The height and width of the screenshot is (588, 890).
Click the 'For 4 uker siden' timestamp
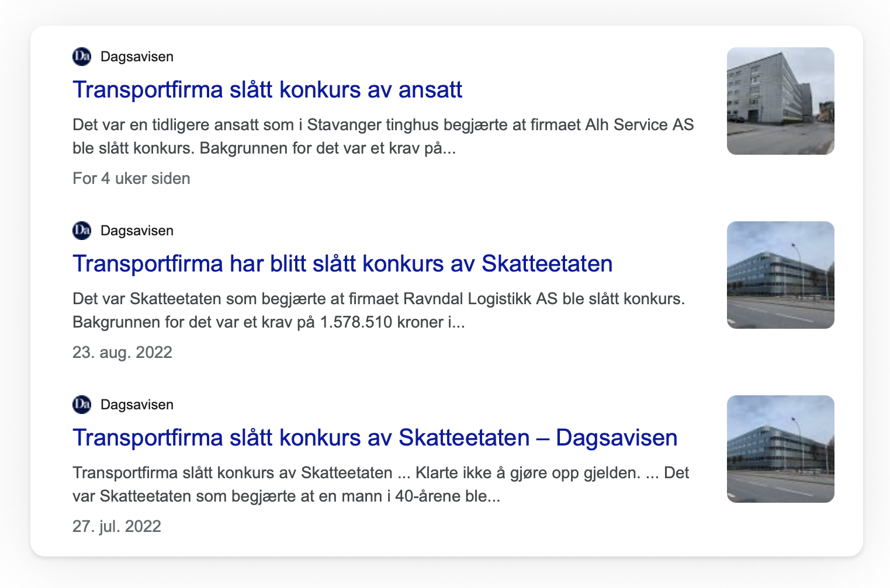pos(131,178)
